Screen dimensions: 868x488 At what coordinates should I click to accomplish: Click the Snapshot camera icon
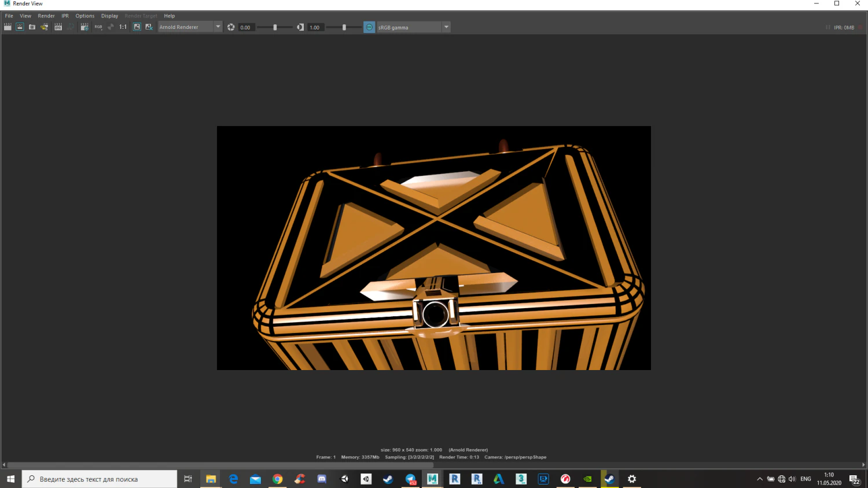[x=32, y=27]
